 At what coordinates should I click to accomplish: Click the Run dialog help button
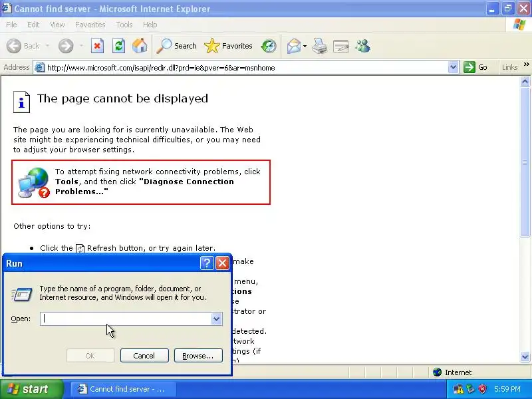point(207,263)
